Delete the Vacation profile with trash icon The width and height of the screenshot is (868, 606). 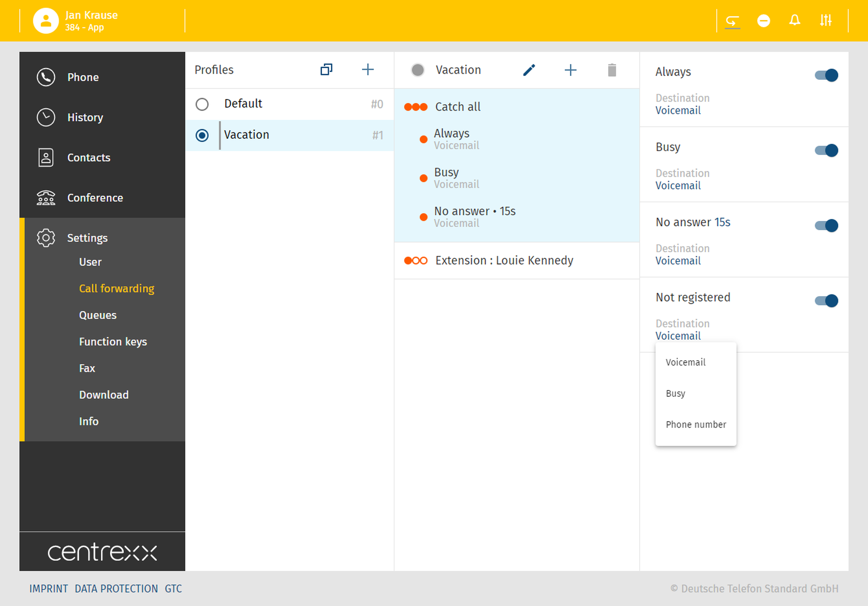pyautogui.click(x=612, y=70)
